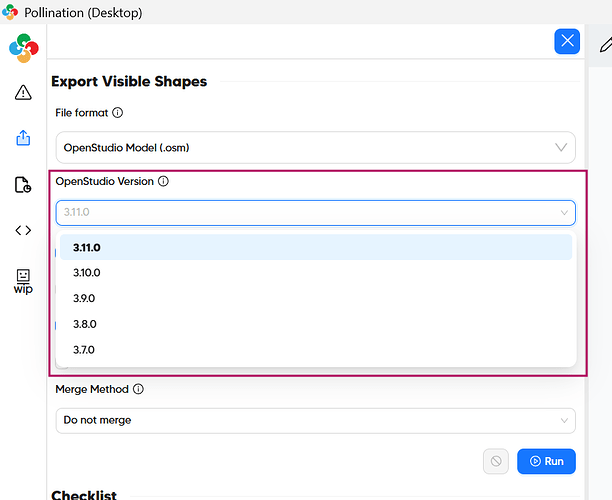Open the File format dropdown
Image resolution: width=612 pixels, height=500 pixels.
tap(315, 148)
